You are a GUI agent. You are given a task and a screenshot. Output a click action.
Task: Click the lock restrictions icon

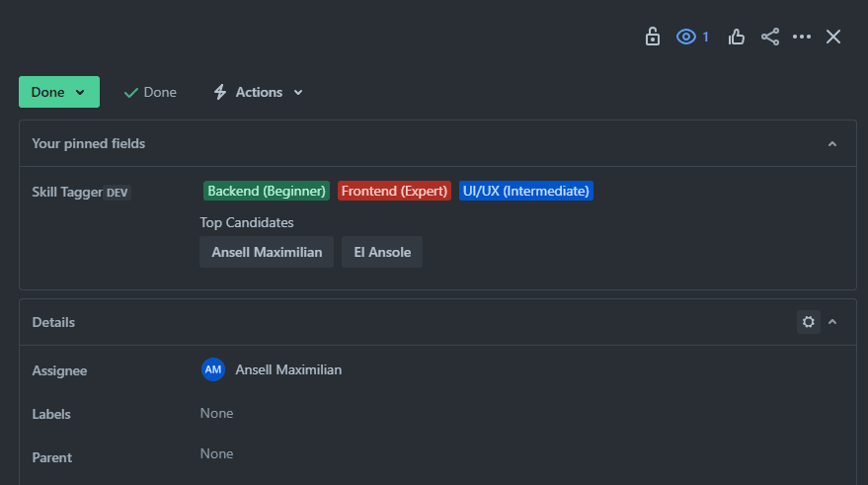point(652,37)
